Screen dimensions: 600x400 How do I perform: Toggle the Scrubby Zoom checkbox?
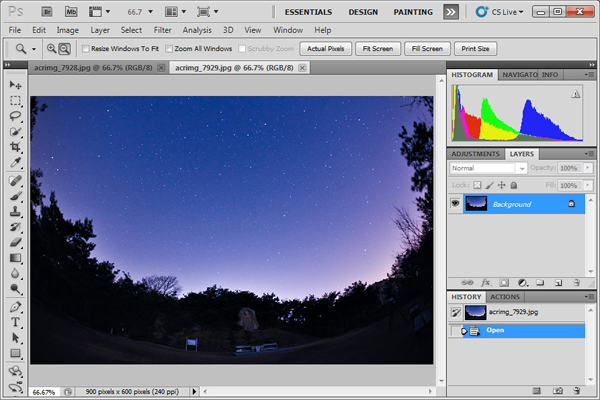coord(242,49)
